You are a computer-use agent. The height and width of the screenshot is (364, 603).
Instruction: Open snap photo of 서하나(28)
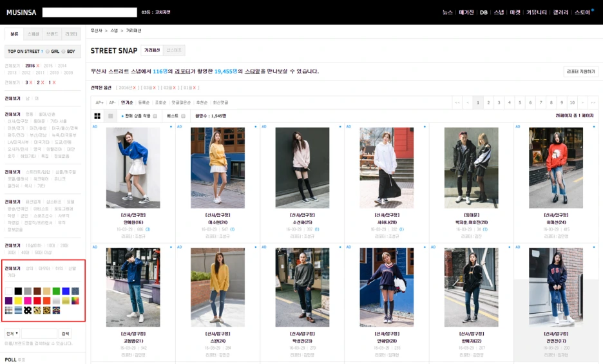[387, 168]
